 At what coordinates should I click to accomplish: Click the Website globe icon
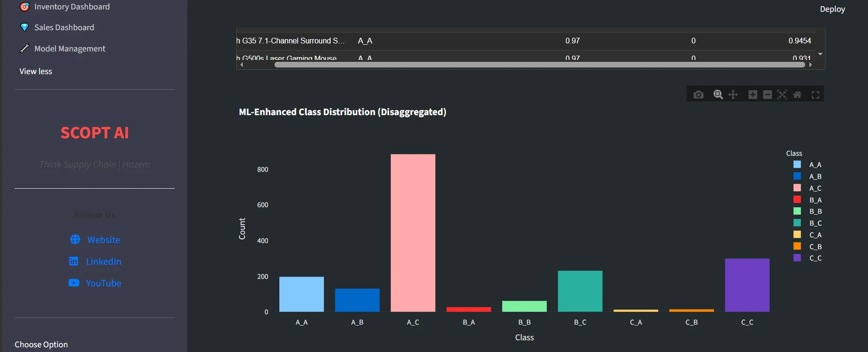(x=75, y=240)
